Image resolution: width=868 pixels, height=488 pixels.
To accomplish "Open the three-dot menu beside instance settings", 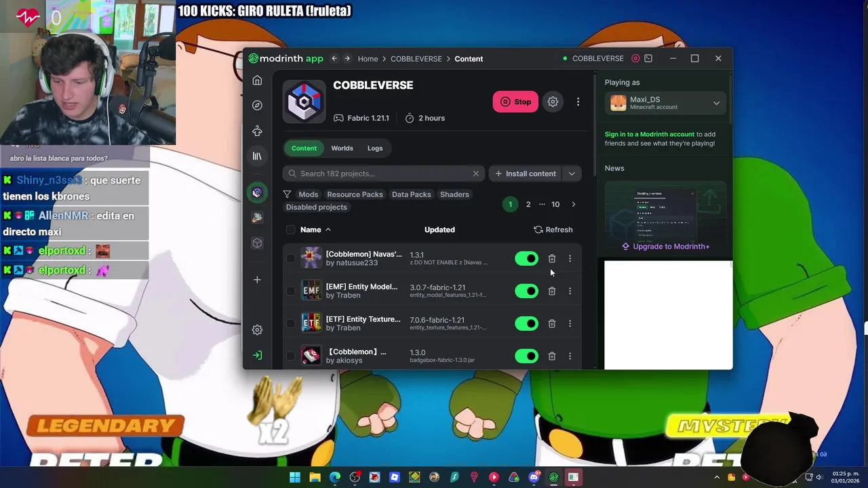I will coord(578,102).
